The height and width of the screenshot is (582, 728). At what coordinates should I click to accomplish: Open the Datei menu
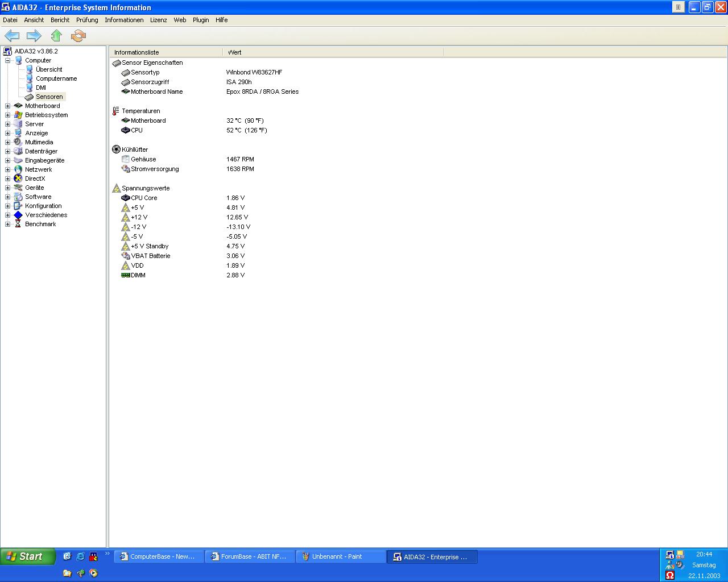coord(10,20)
